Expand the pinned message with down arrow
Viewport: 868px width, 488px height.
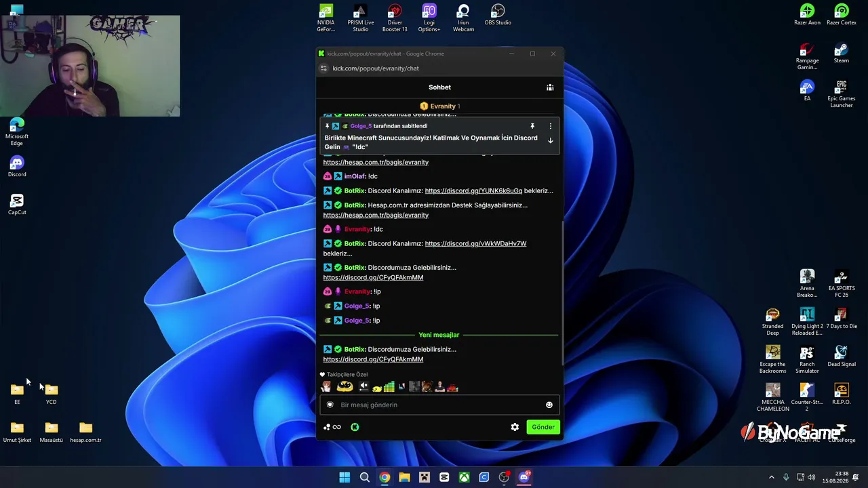point(551,141)
